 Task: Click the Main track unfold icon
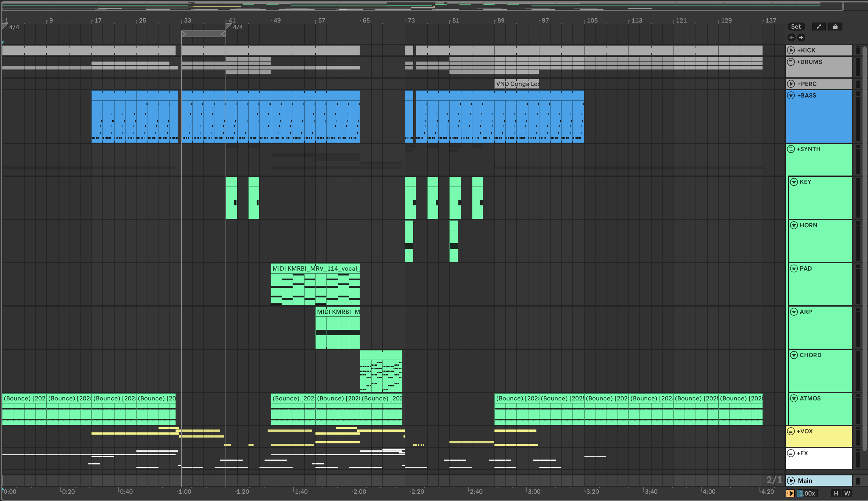(x=791, y=481)
